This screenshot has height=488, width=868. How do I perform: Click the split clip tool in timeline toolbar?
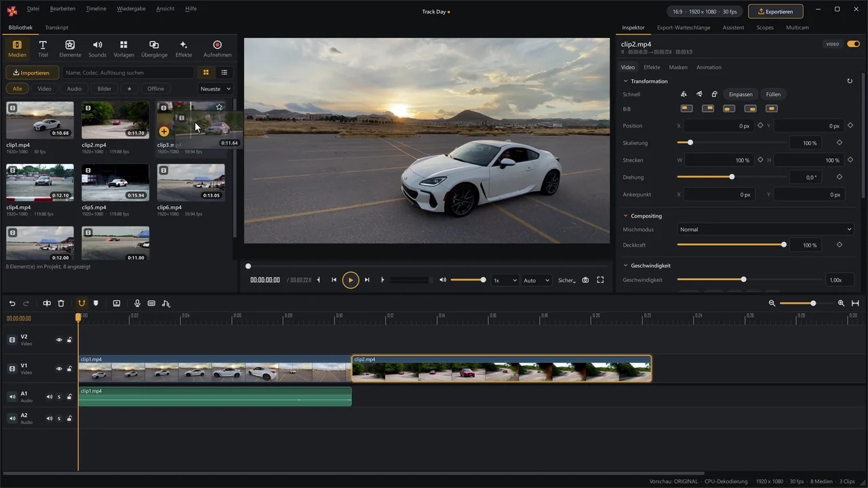[47, 304]
